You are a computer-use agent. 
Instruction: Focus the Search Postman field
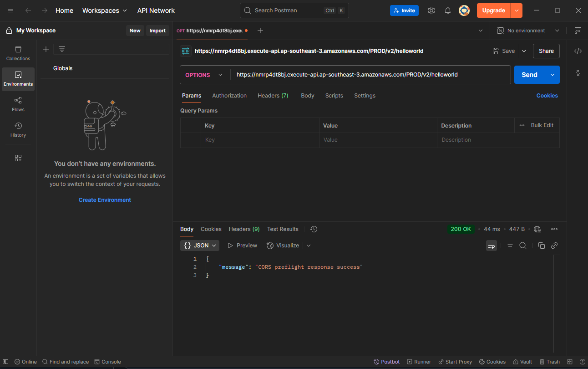point(294,10)
